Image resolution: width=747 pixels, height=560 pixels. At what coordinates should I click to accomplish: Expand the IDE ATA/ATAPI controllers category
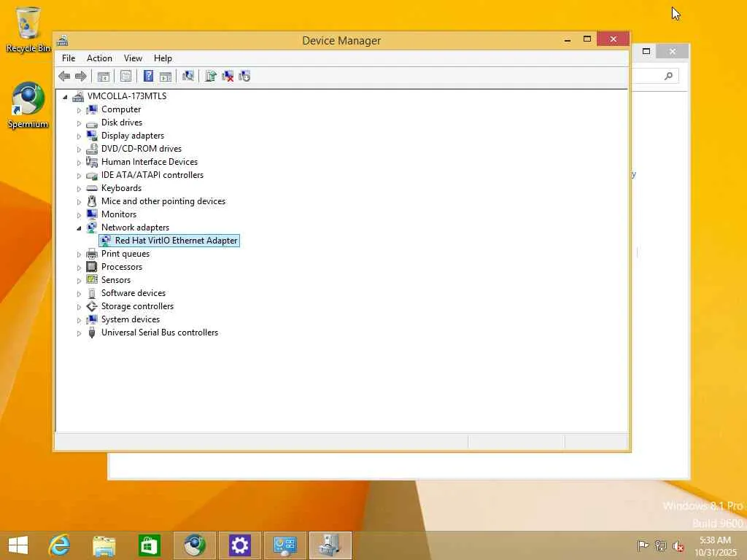coord(79,176)
